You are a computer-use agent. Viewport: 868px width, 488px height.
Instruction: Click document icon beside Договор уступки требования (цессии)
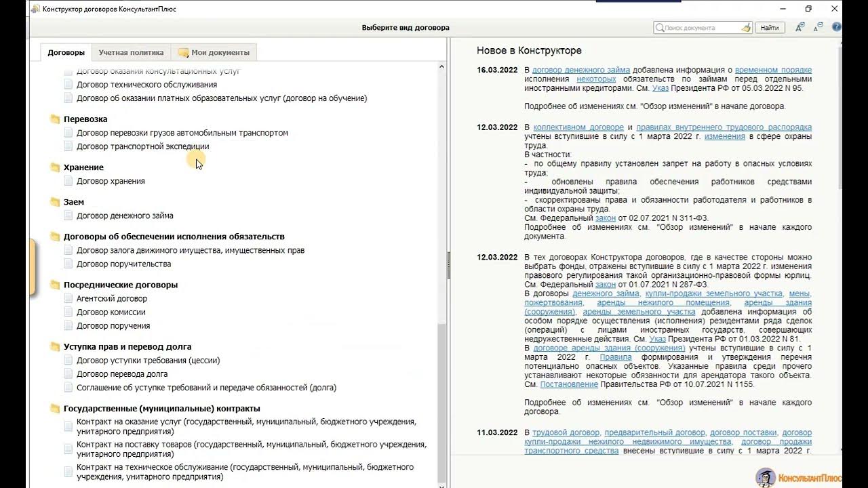click(x=68, y=360)
